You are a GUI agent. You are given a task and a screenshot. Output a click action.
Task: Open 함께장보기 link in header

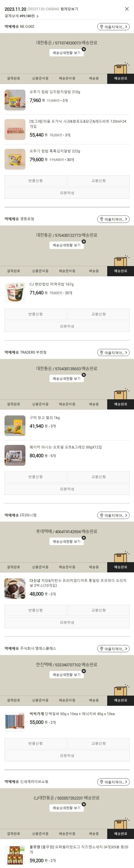point(69,9)
